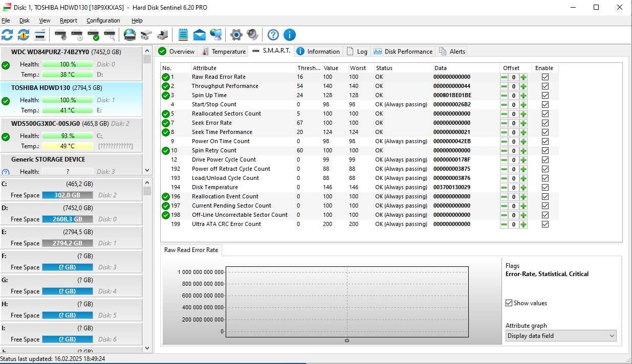Click the disk with clock toolbar icon
The height and width of the screenshot is (364, 632).
click(77, 35)
